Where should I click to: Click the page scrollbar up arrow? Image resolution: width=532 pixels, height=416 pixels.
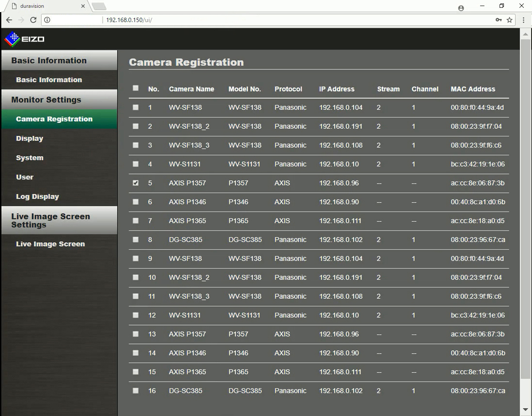pos(526,34)
